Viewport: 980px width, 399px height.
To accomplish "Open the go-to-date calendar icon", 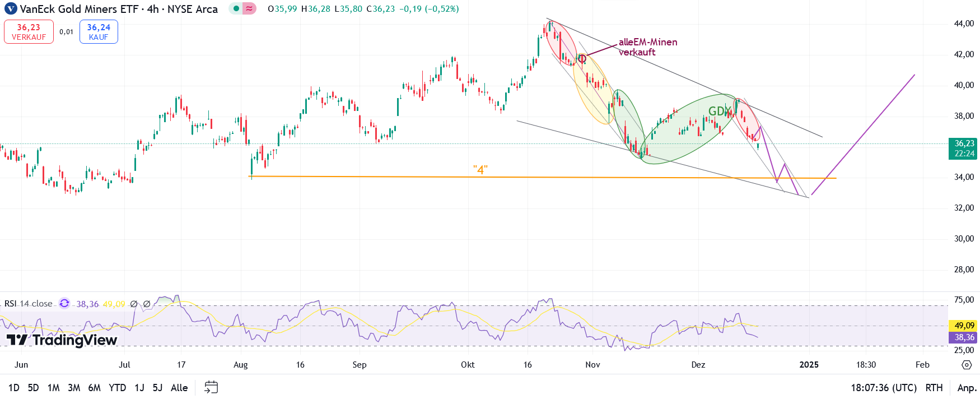I will coord(211,387).
